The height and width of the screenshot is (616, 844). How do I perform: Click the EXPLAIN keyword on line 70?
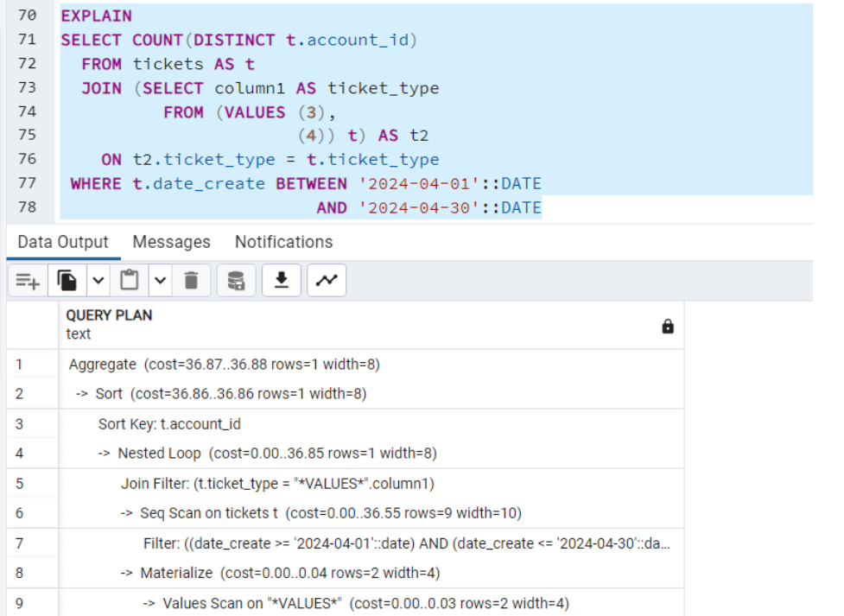(97, 16)
